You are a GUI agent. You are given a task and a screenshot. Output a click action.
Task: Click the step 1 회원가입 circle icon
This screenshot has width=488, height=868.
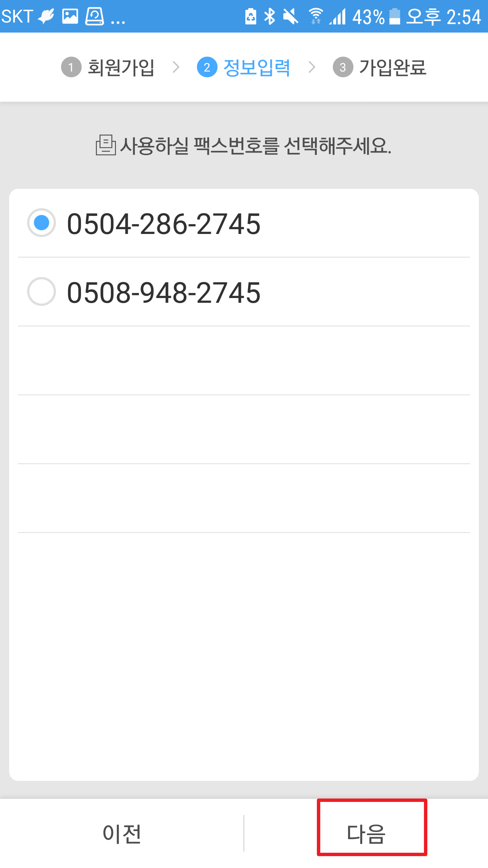coord(71,67)
